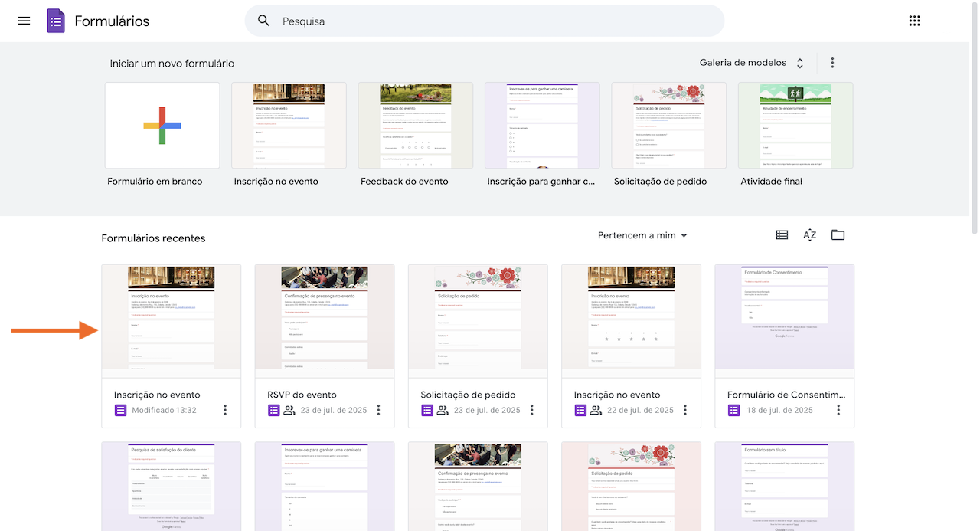Open recent form preview modified 13:32
The width and height of the screenshot is (980, 531).
[x=171, y=321]
